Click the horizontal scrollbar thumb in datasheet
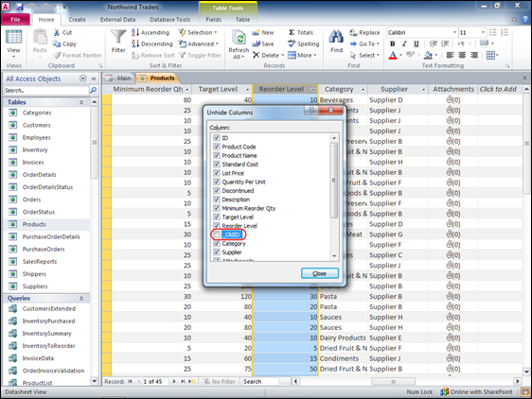The image size is (532, 399). pyautogui.click(x=393, y=381)
